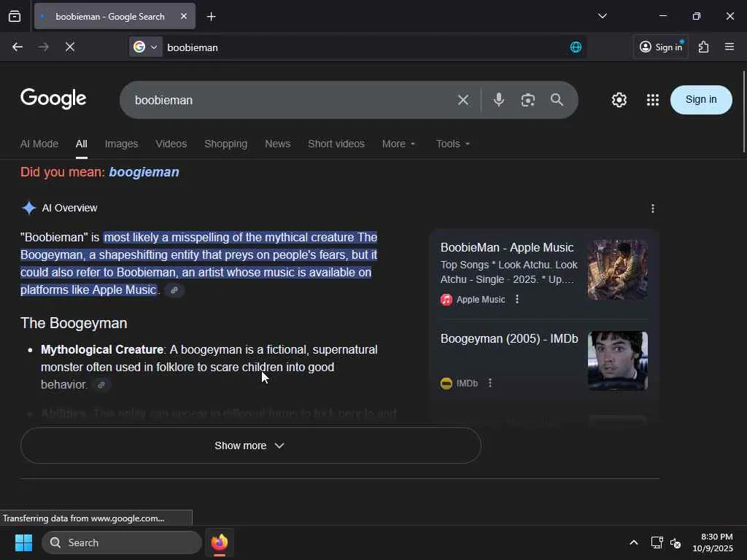This screenshot has height=560, width=747.
Task: Open the Windows Start menu
Action: click(x=23, y=542)
